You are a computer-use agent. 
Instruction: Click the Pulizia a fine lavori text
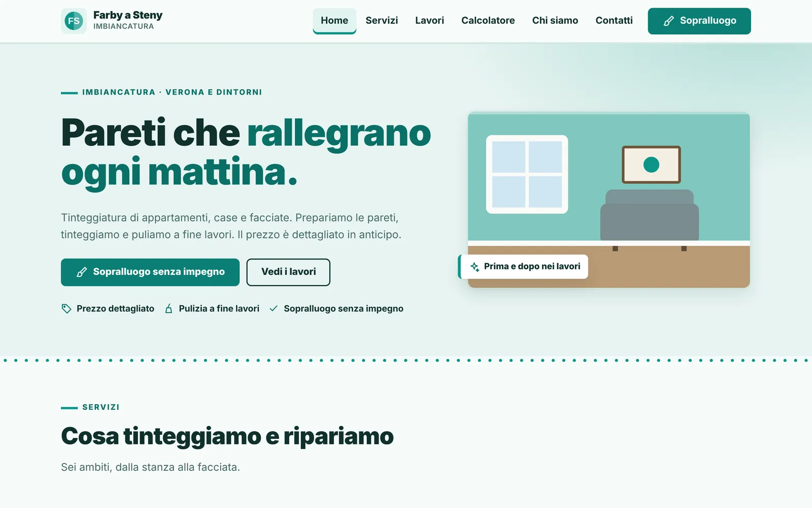(x=219, y=309)
